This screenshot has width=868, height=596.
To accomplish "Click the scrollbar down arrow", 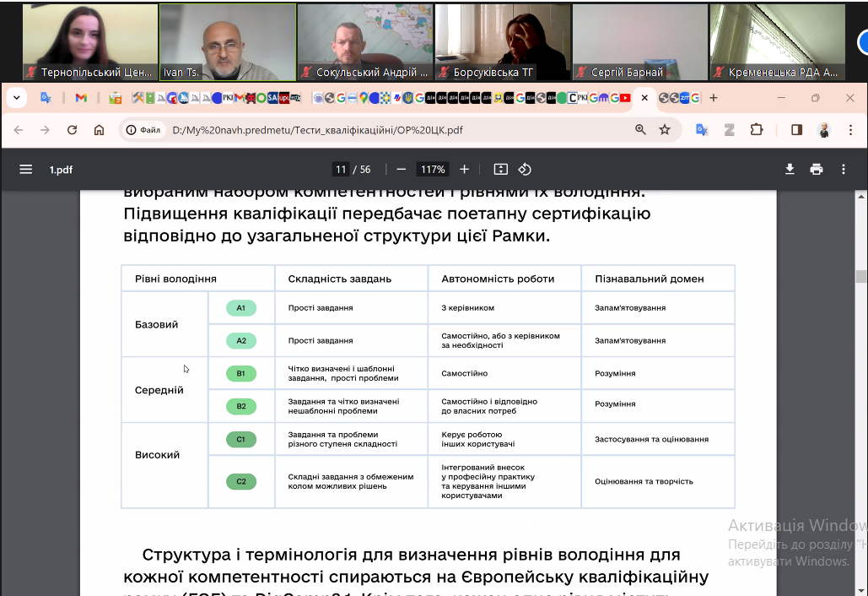I will (x=860, y=590).
